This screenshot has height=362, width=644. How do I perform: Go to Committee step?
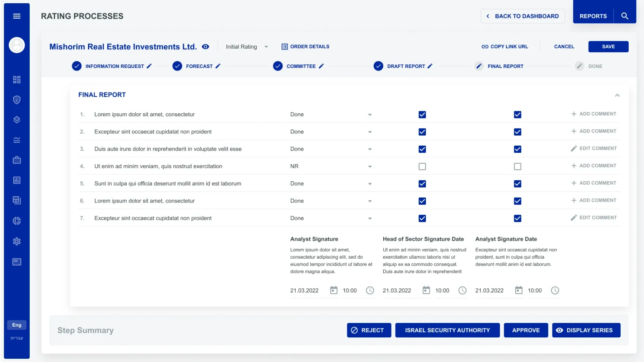301,66
